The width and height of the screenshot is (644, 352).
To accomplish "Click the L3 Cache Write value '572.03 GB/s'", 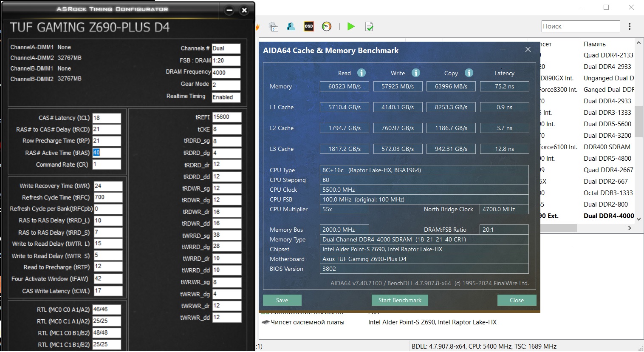I will [398, 149].
